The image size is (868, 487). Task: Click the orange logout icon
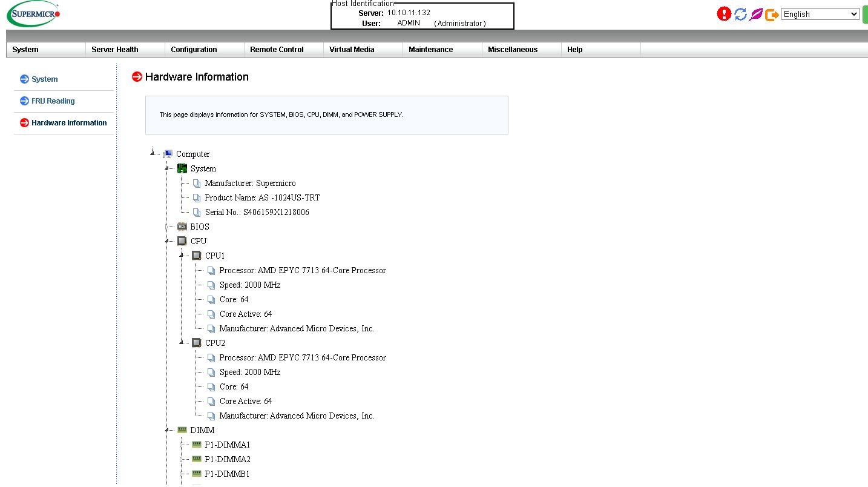772,15
